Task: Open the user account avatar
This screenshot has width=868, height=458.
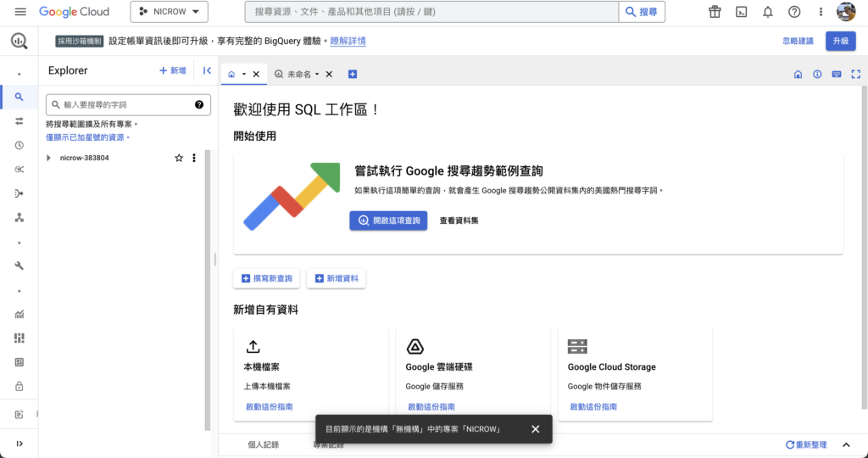Action: click(846, 12)
